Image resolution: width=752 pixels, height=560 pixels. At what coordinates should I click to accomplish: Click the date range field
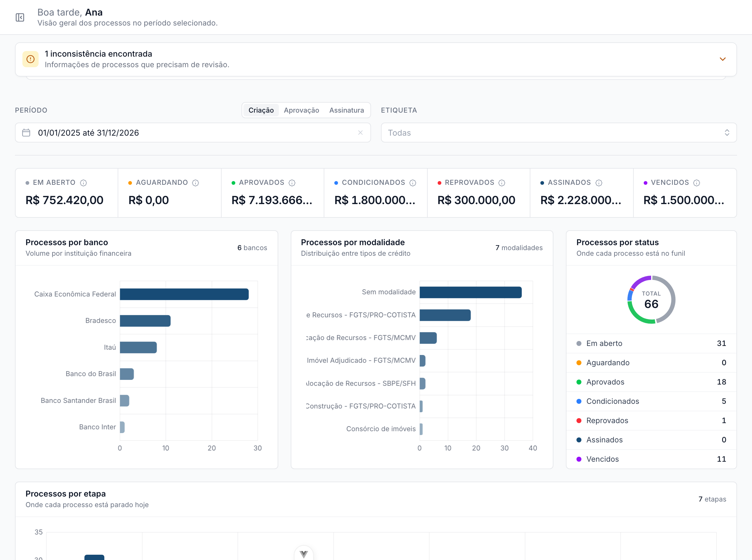tap(193, 133)
